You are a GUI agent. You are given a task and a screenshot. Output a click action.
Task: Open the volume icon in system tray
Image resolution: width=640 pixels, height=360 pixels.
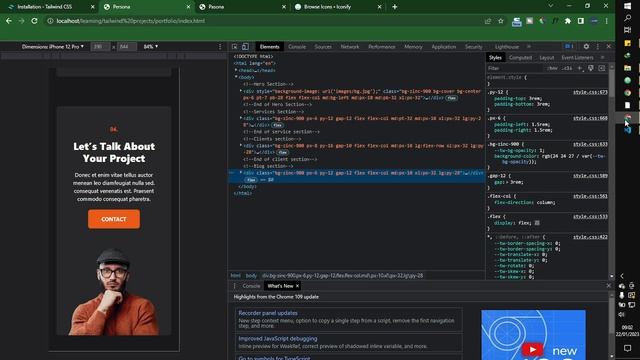tap(622, 314)
